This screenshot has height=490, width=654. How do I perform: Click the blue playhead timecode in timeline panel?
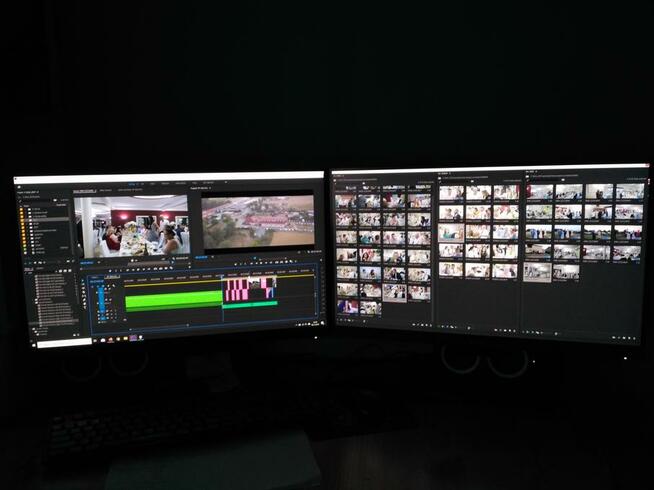[97, 282]
